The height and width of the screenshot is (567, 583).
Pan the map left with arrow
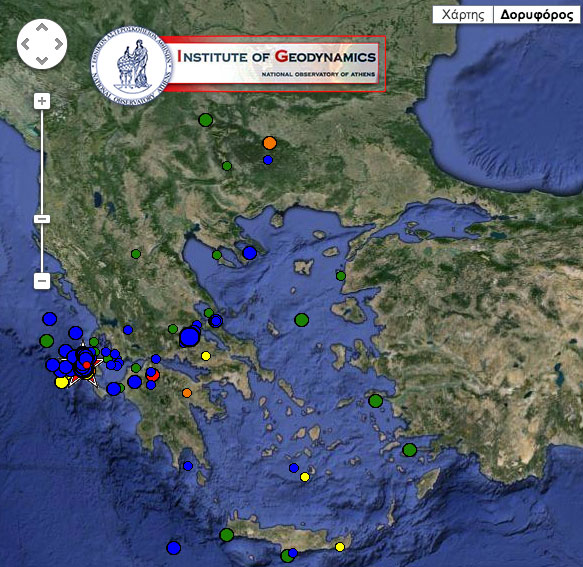coord(25,44)
